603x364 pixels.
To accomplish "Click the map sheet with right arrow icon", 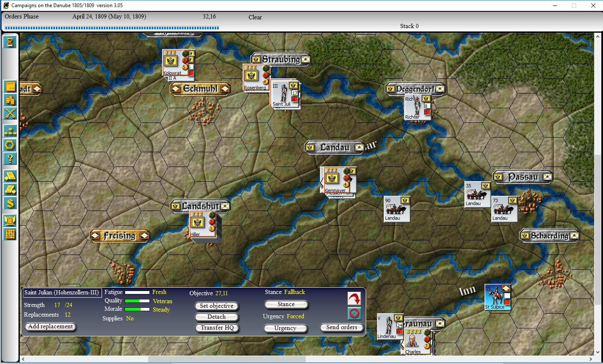I will (x=10, y=190).
